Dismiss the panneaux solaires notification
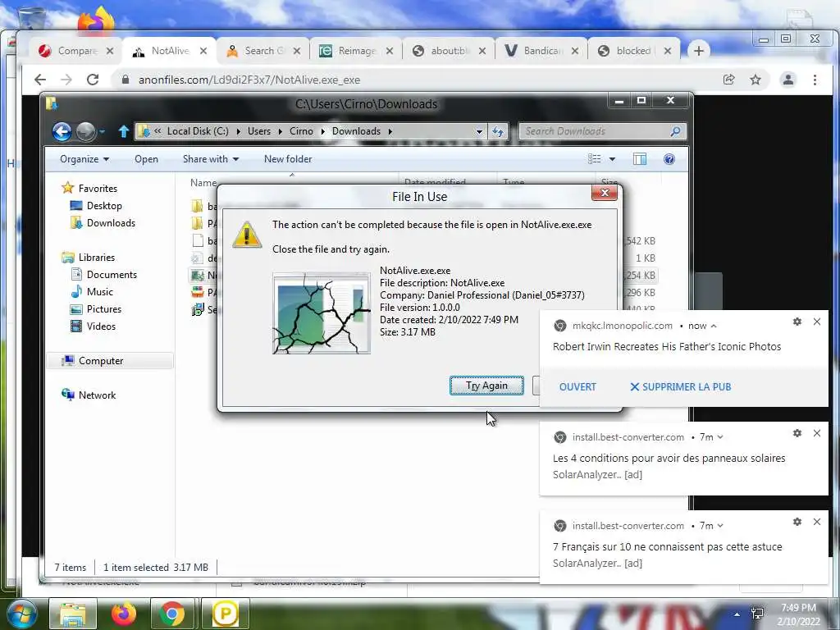Viewport: 840px width, 630px height. [x=817, y=433]
